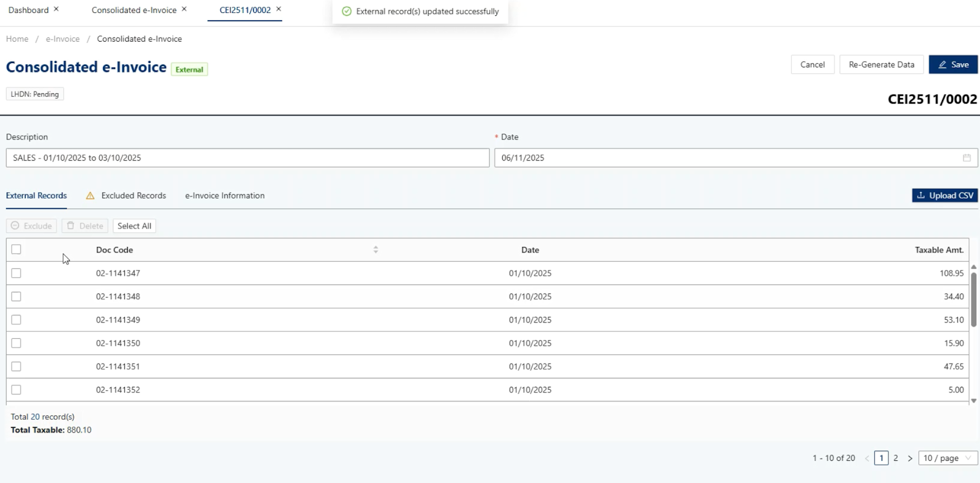Go to Home breadcrumb link
Viewport: 980px width, 483px height.
click(x=17, y=39)
